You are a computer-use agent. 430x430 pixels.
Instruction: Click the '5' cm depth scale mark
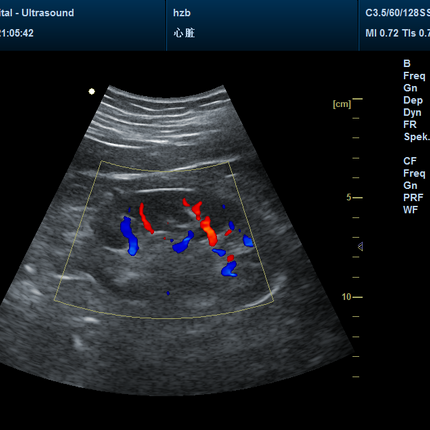pos(349,197)
